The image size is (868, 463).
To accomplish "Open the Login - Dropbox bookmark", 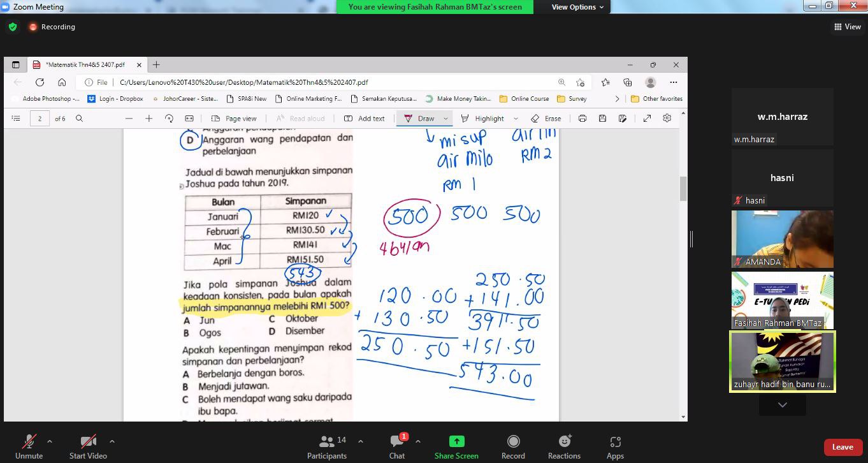I will point(115,99).
